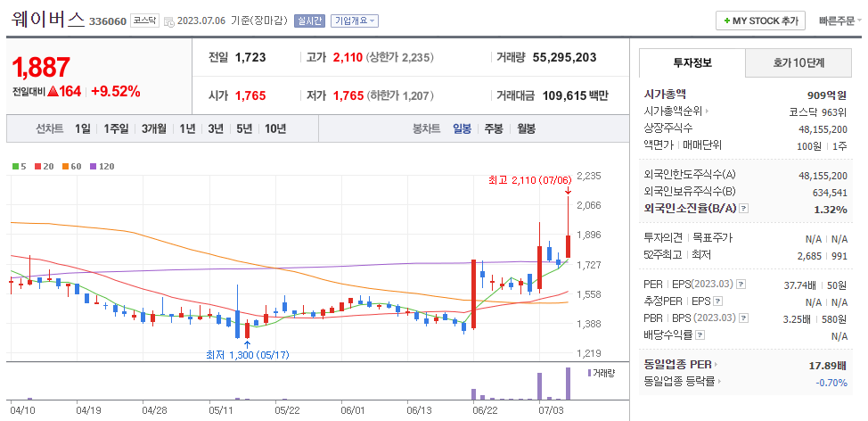This screenshot has width=868, height=421.
Task: Click 상장주식수 label
Action: click(x=668, y=128)
